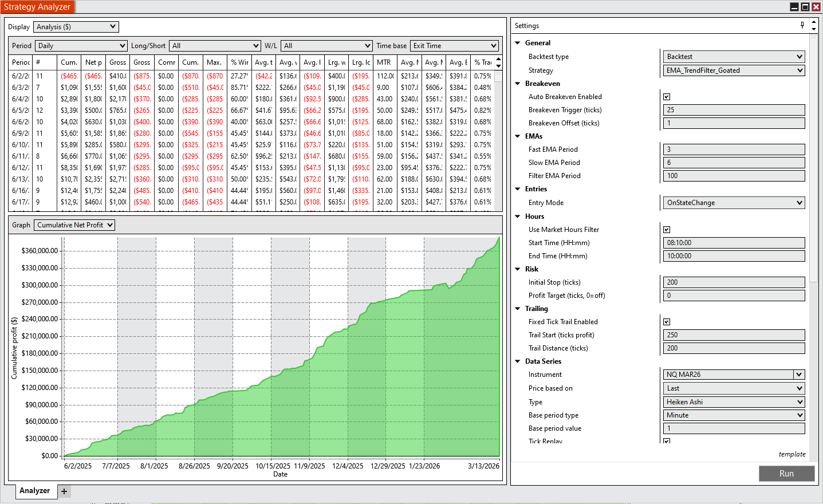Toggle the Fixed Tick Trail Enabled checkbox

[x=667, y=322]
